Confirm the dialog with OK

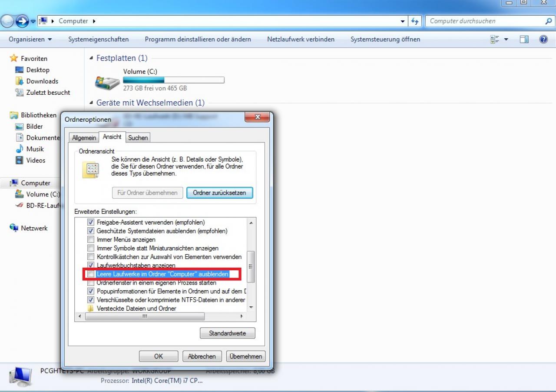[x=159, y=356]
